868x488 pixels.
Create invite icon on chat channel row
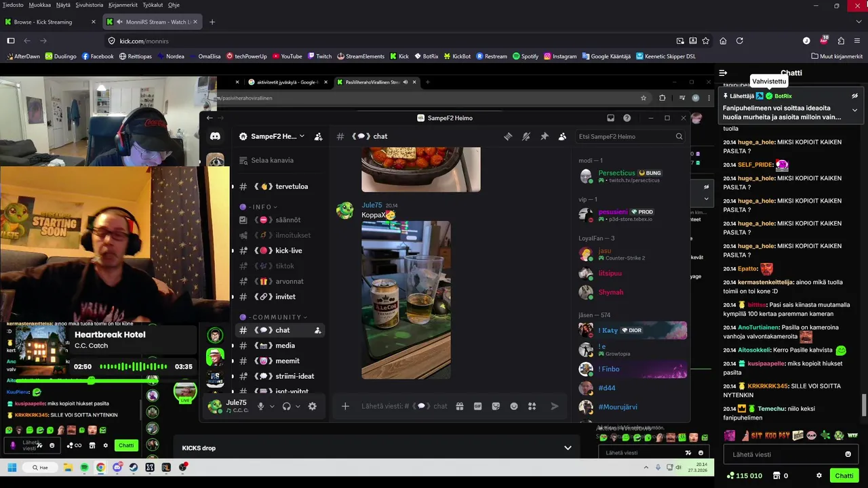pyautogui.click(x=317, y=330)
